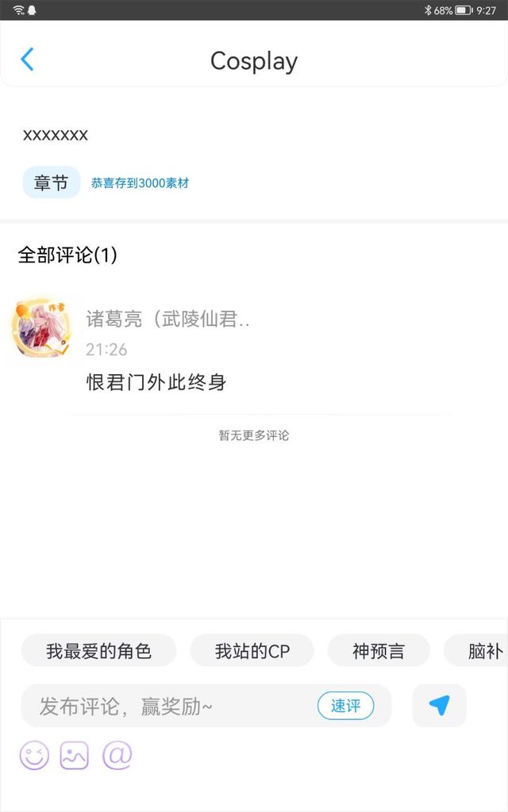
Task: Tap the 速评 quick review button
Action: click(346, 705)
